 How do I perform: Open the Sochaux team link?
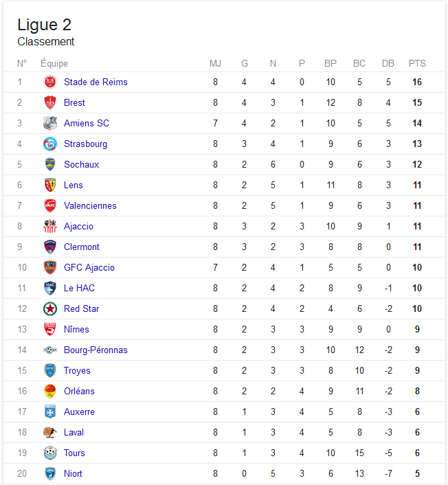point(81,165)
